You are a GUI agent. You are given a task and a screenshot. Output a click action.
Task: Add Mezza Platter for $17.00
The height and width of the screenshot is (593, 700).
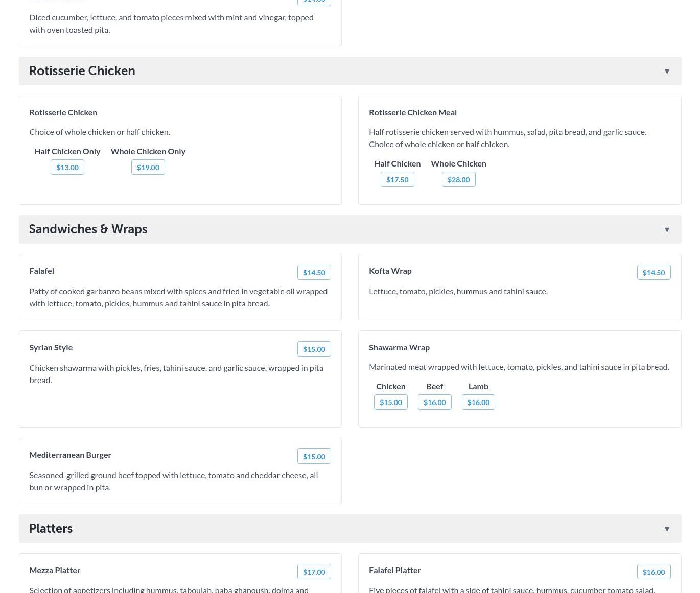coord(314,572)
